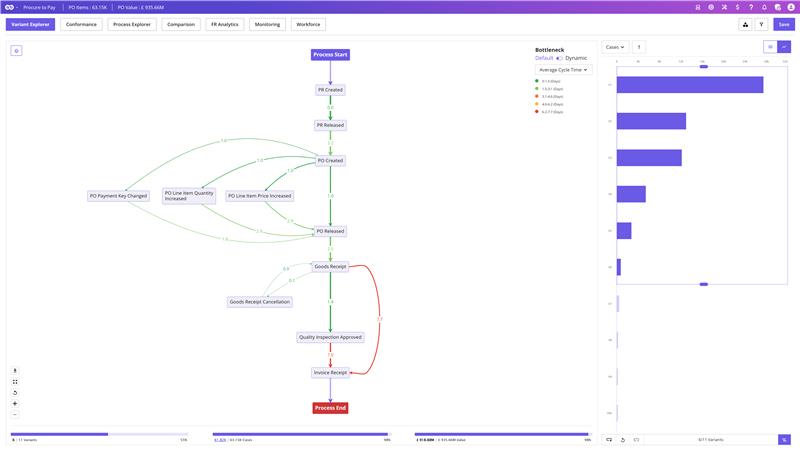The image size is (800, 450).
Task: Open the Cases dropdown in the variants panel
Action: point(615,47)
